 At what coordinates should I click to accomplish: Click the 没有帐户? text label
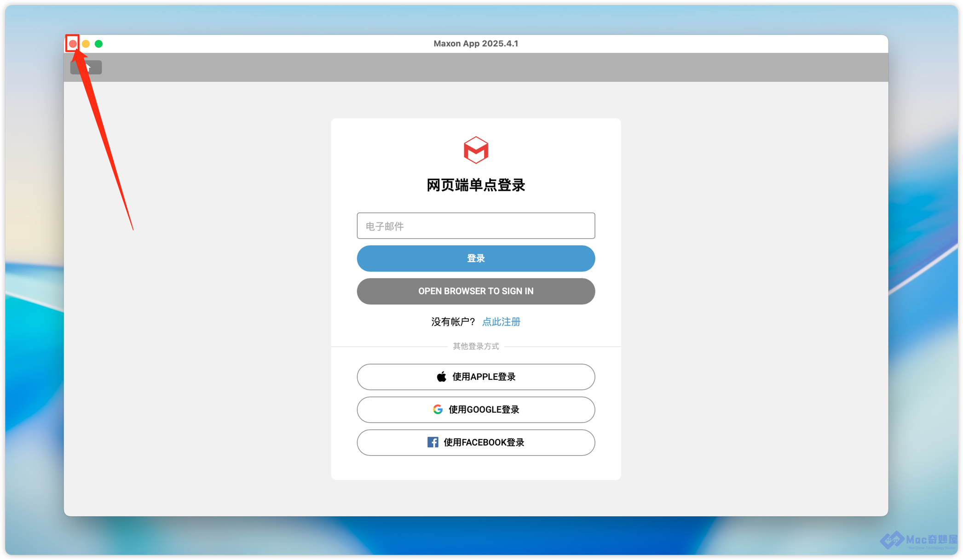[x=453, y=322]
